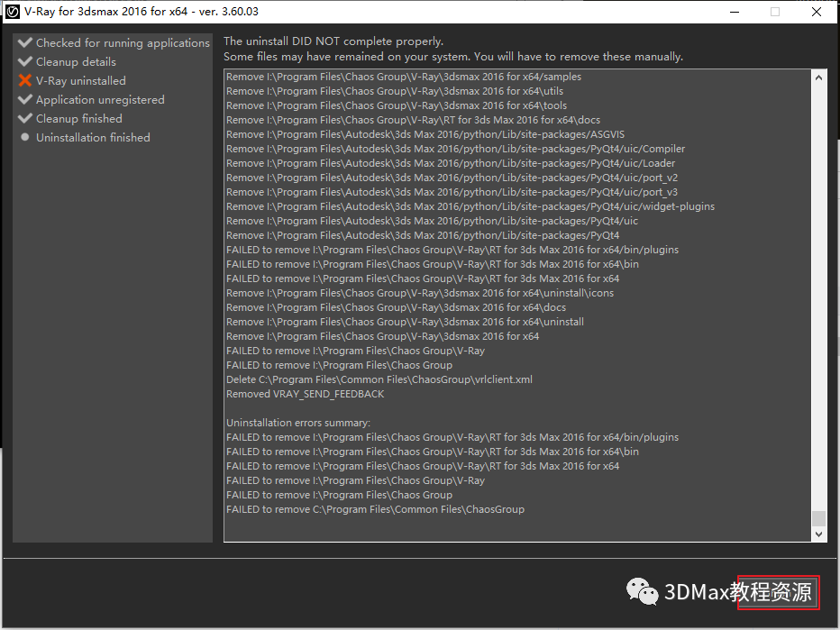Click checkmark beside Application unregistered
Viewport: 840px width, 630px height.
click(24, 99)
